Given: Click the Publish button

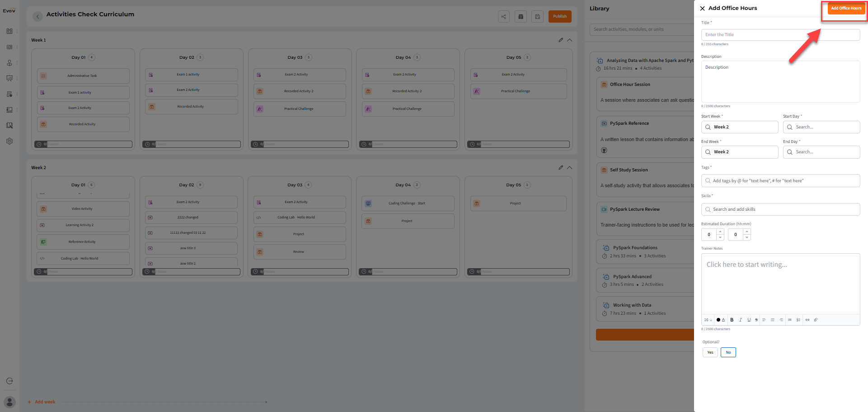Looking at the screenshot, I should [x=560, y=16].
